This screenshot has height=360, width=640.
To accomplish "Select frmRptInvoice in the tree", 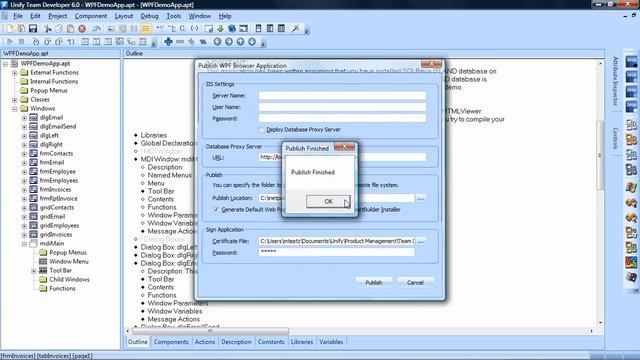I will click(x=58, y=199).
